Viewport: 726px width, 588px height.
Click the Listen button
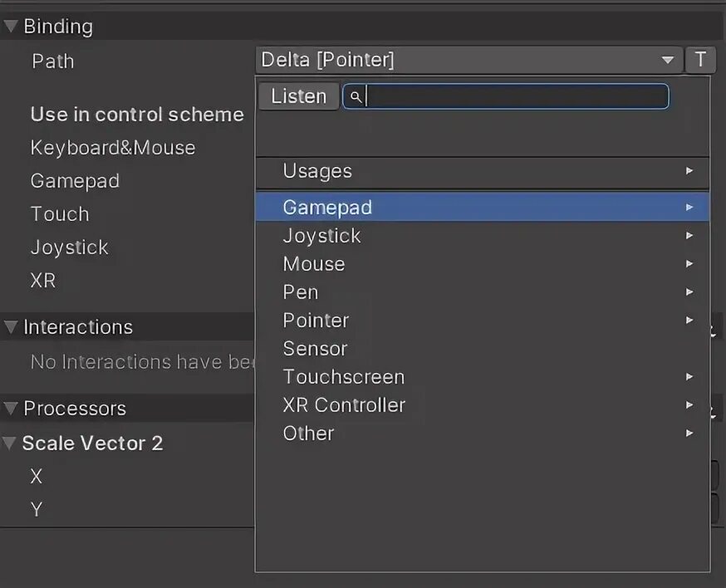click(x=298, y=96)
